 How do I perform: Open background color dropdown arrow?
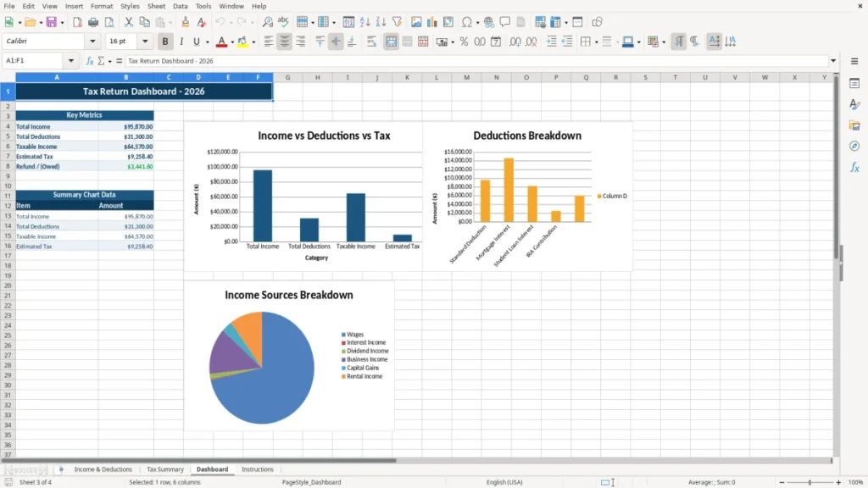click(x=253, y=42)
